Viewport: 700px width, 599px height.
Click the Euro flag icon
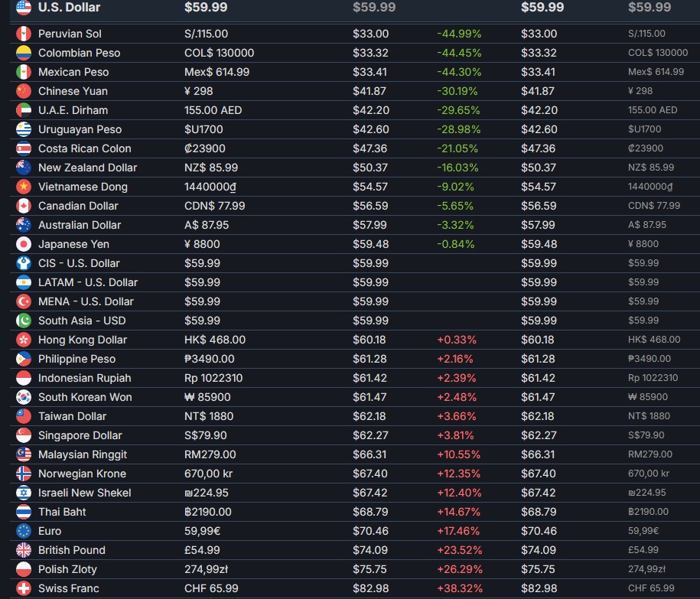point(24,531)
